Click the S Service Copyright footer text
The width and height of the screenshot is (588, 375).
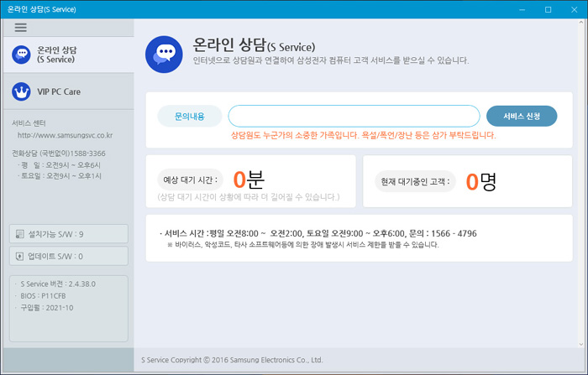point(232,360)
